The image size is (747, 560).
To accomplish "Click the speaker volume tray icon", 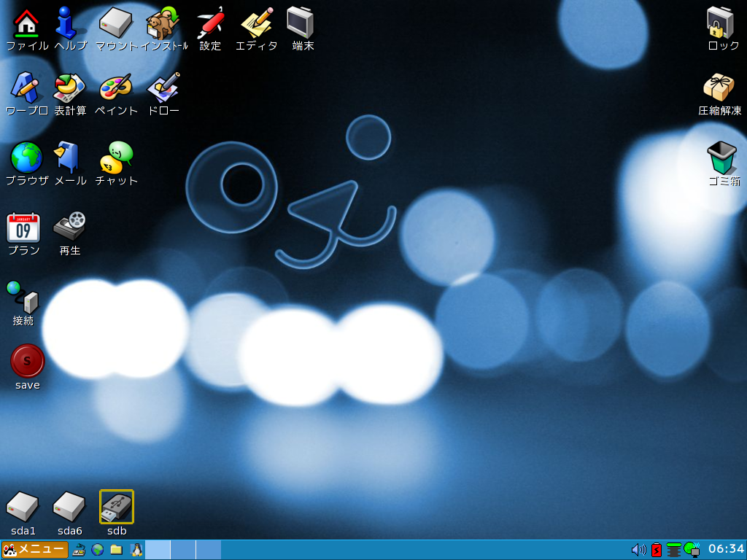I will pos(638,550).
